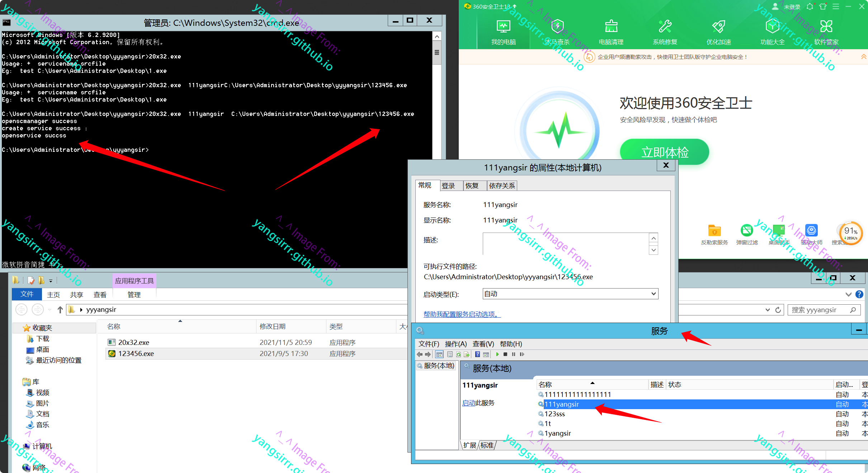868x473 pixels.
Task: Click the services Refresh toolbar icon
Action: pyautogui.click(x=458, y=354)
